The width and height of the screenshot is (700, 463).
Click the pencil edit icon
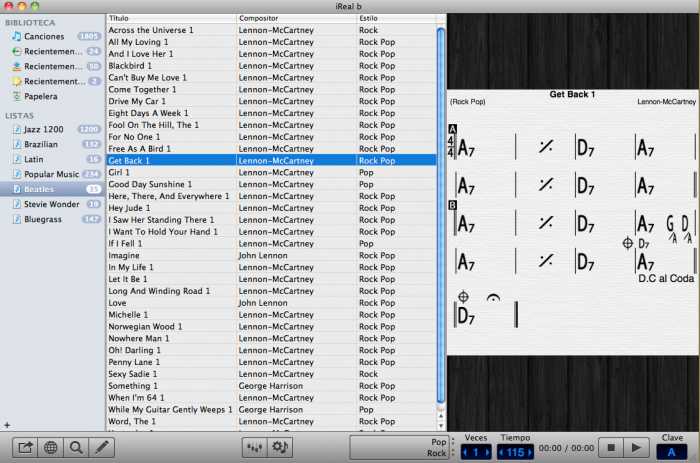pos(102,447)
